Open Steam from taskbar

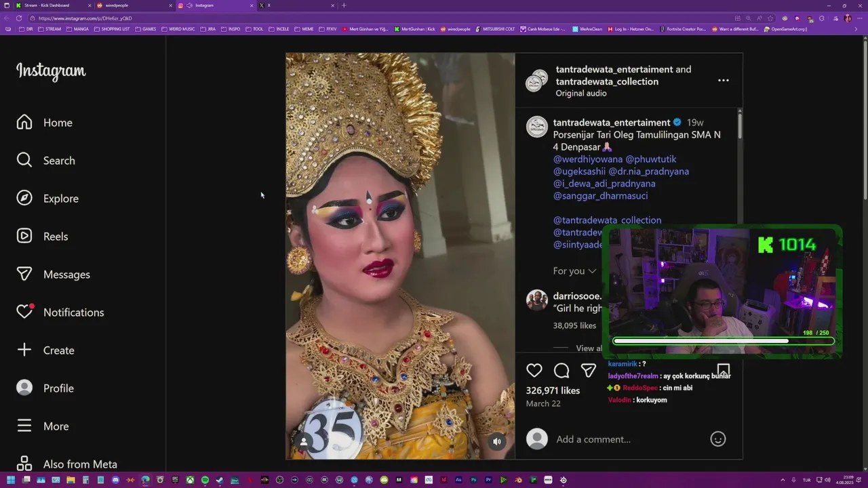click(x=220, y=480)
